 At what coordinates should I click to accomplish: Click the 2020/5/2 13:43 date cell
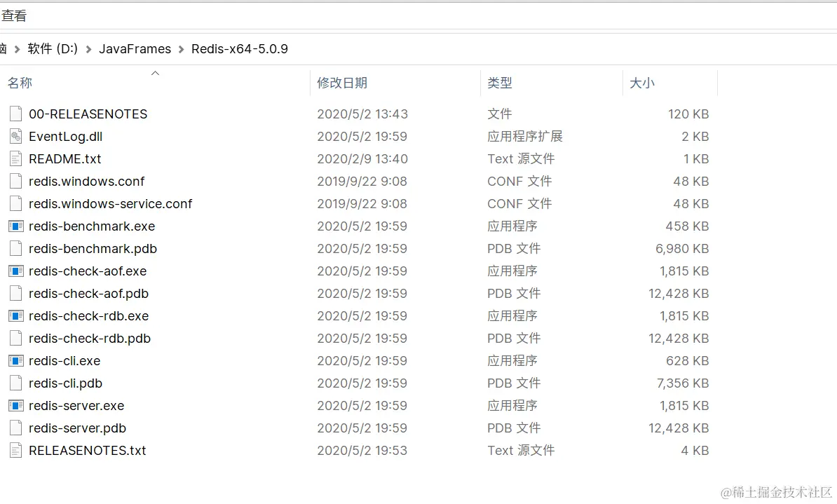point(362,114)
